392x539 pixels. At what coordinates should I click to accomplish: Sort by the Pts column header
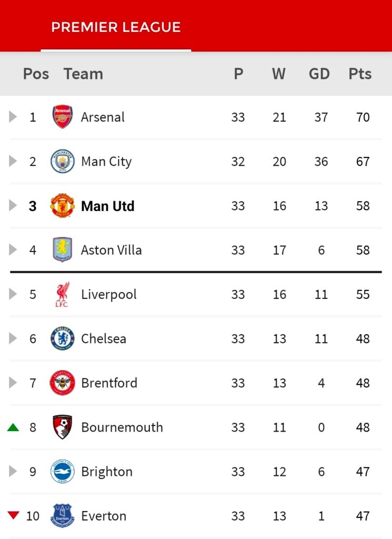pyautogui.click(x=360, y=74)
